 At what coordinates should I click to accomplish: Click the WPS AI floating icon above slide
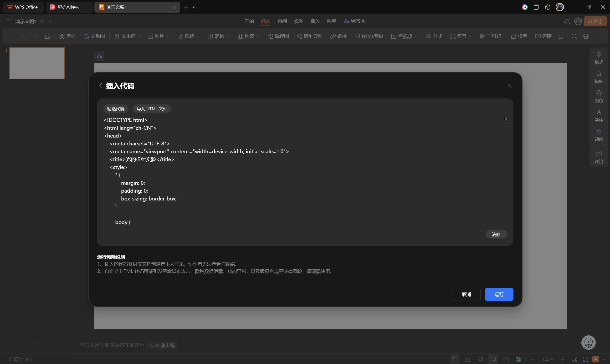coord(99,56)
